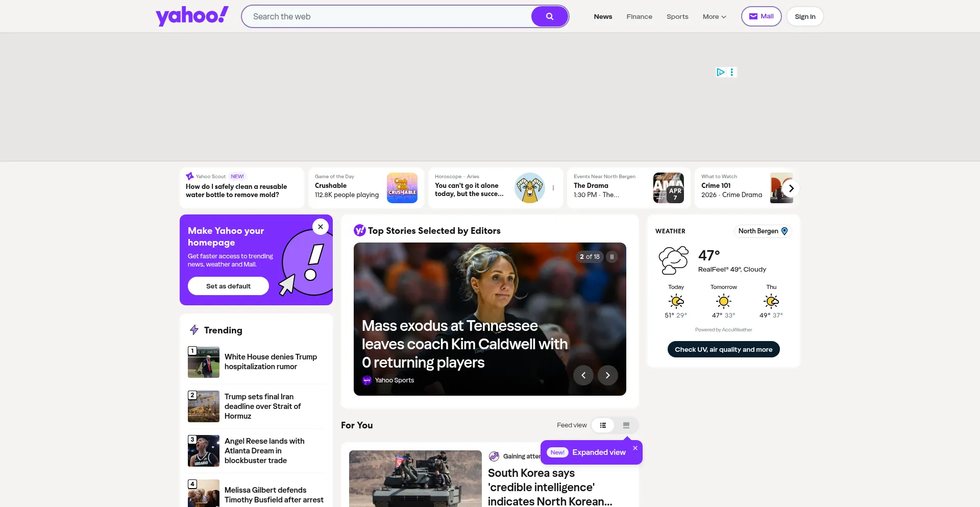Image resolution: width=980 pixels, height=507 pixels.
Task: Open the Sports section
Action: 677,16
